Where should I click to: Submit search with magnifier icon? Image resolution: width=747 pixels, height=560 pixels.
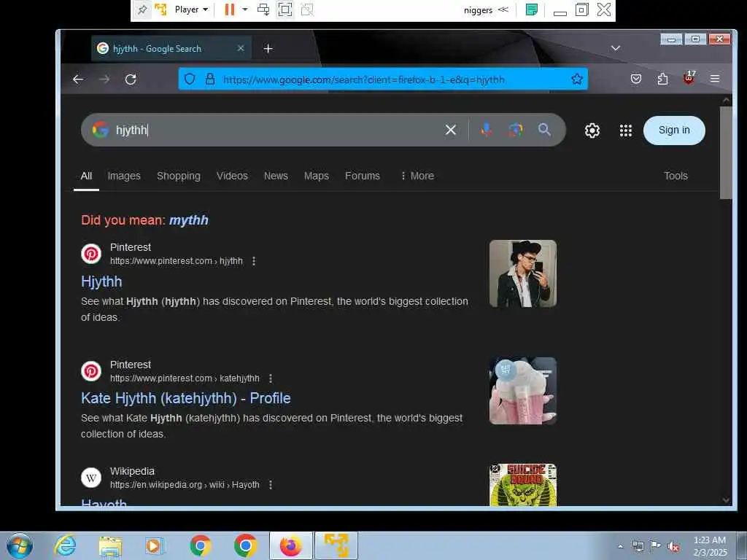(544, 130)
